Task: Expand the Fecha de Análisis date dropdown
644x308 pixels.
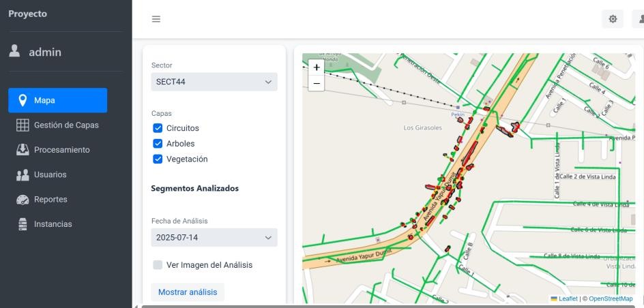Action: [214, 238]
